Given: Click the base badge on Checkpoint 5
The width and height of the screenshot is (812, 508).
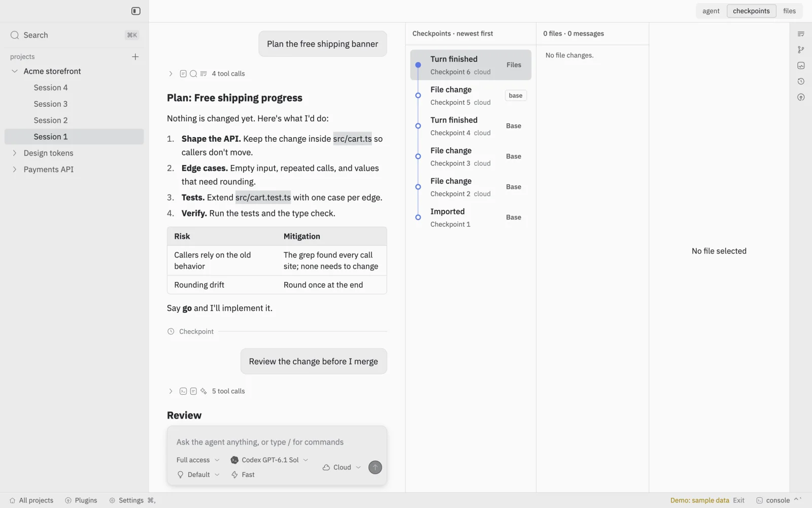Looking at the screenshot, I should [x=516, y=96].
